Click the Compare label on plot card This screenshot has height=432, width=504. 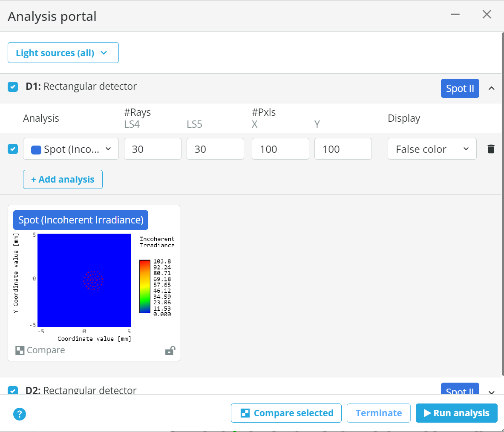pyautogui.click(x=46, y=350)
